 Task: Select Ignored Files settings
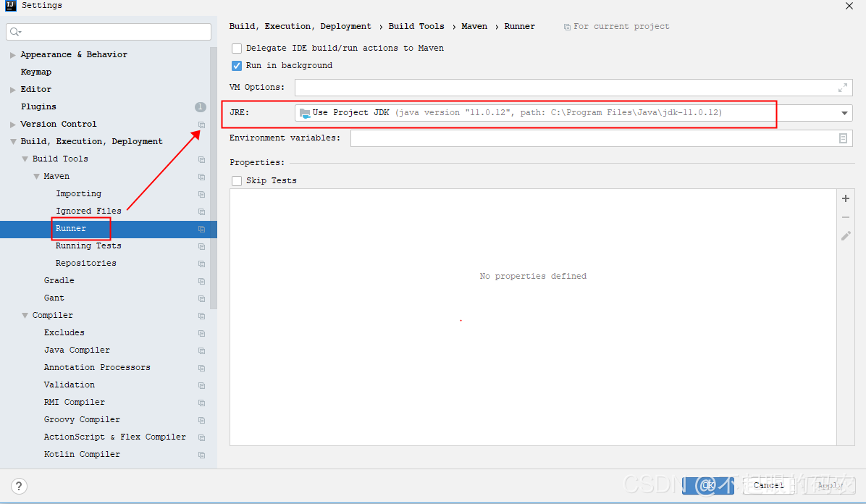(88, 211)
